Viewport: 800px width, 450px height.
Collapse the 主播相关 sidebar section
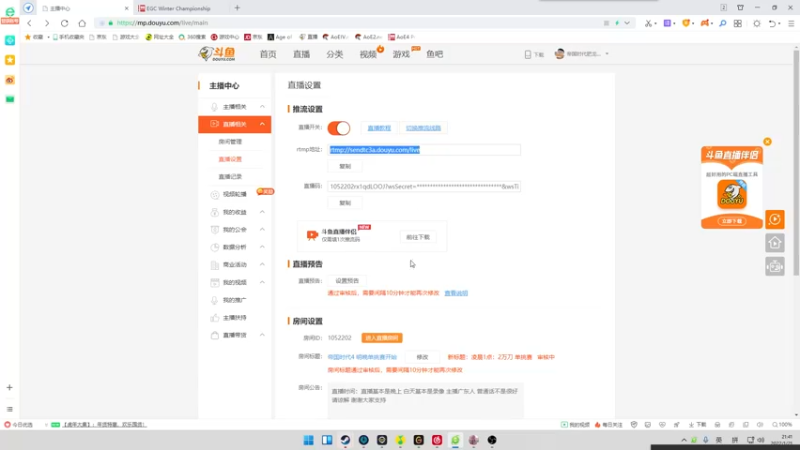point(262,107)
